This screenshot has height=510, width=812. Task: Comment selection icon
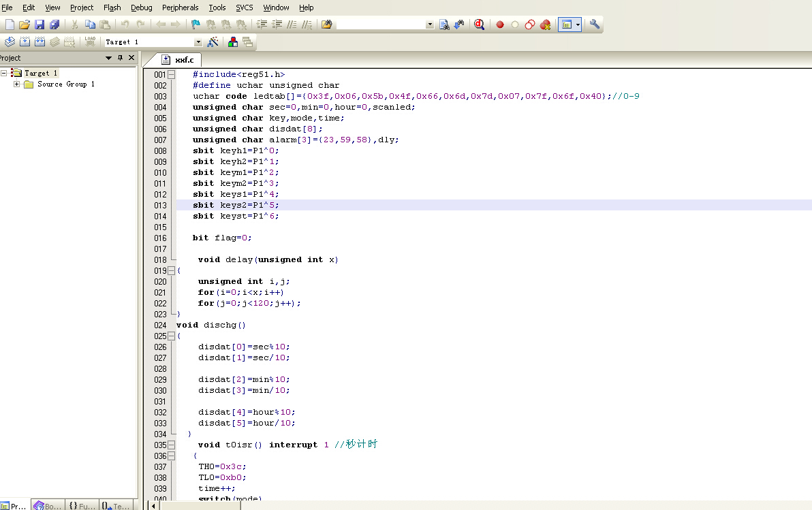[292, 25]
